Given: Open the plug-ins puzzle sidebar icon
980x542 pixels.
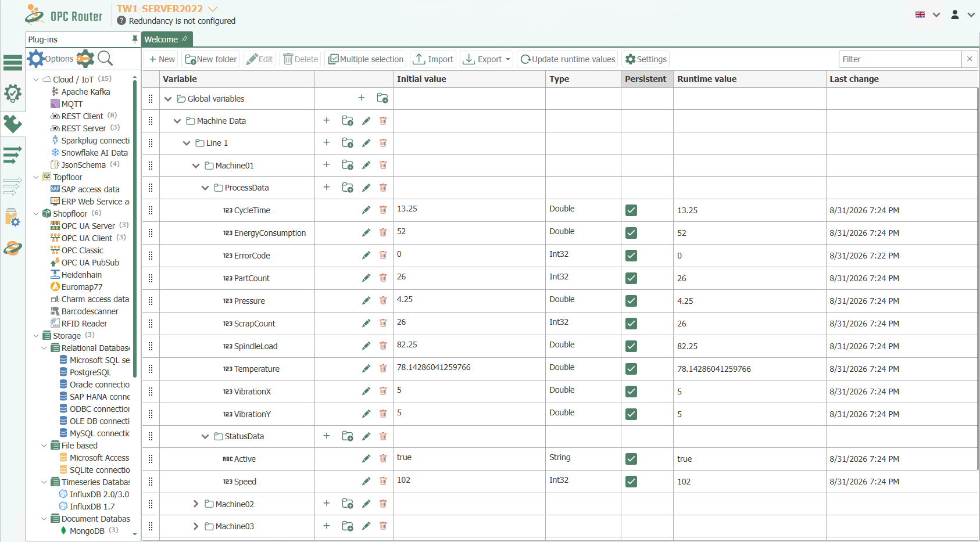Looking at the screenshot, I should coord(12,124).
